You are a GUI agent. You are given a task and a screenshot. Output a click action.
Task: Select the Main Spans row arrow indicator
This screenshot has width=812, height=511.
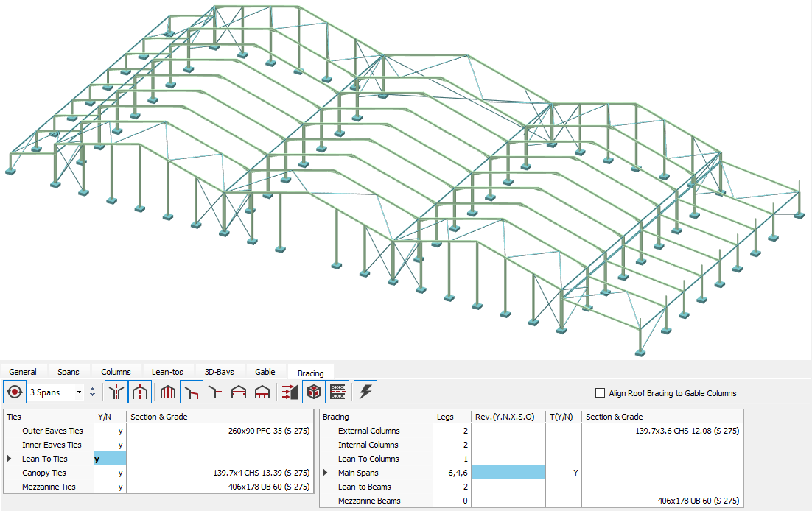click(x=326, y=473)
